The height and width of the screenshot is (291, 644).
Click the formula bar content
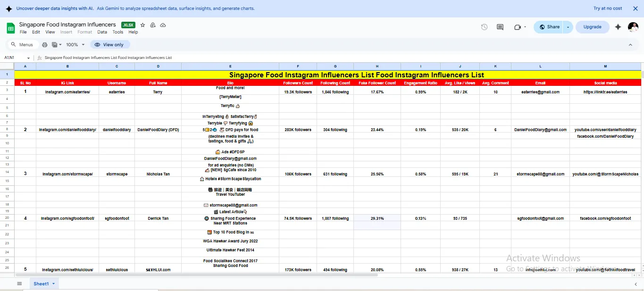[x=108, y=58]
